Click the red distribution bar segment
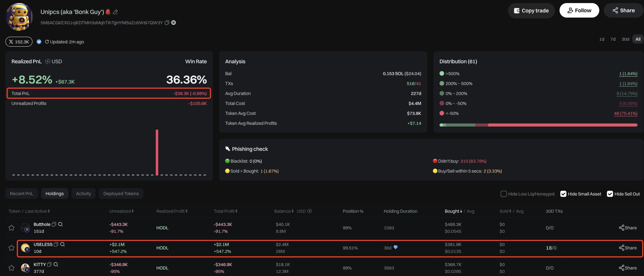 562,125
